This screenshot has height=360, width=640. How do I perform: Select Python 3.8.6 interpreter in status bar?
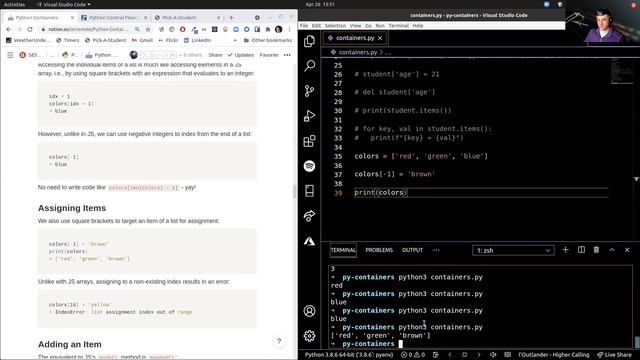point(349,355)
